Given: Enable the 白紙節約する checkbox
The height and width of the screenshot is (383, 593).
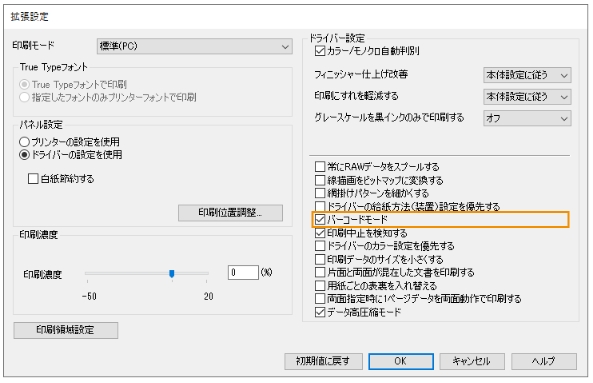Looking at the screenshot, I should [33, 178].
